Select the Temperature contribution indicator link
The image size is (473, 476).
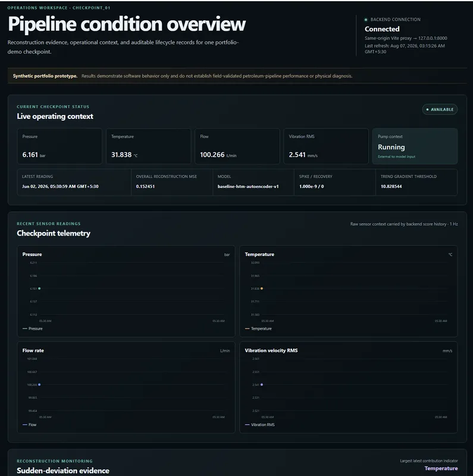(441, 468)
